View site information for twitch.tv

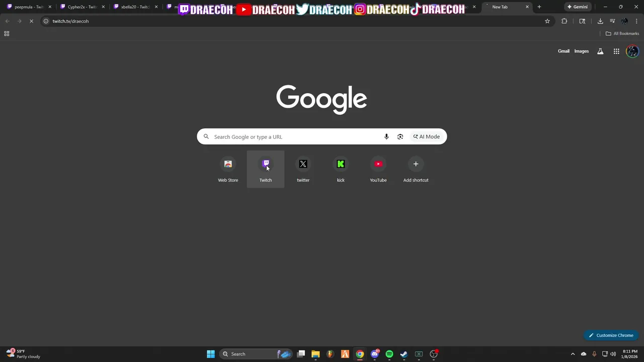pos(46,21)
